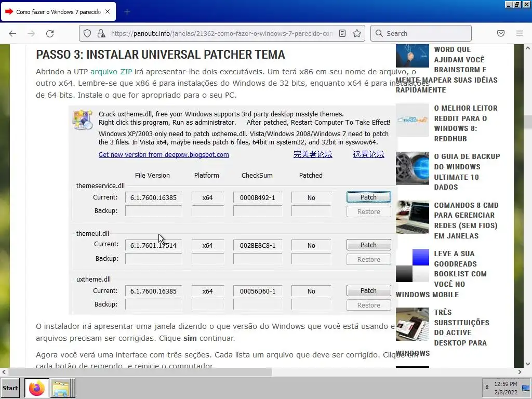Click the network tray icon

(526, 388)
